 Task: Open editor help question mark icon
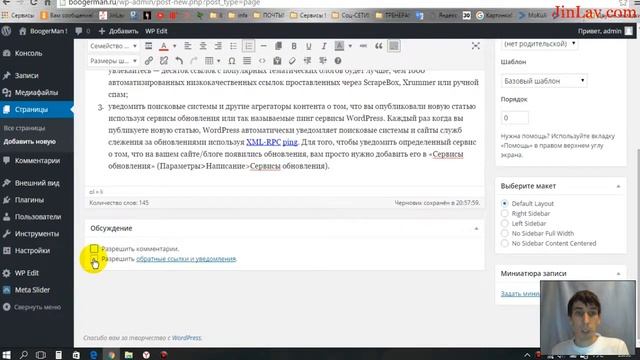pos(338,61)
